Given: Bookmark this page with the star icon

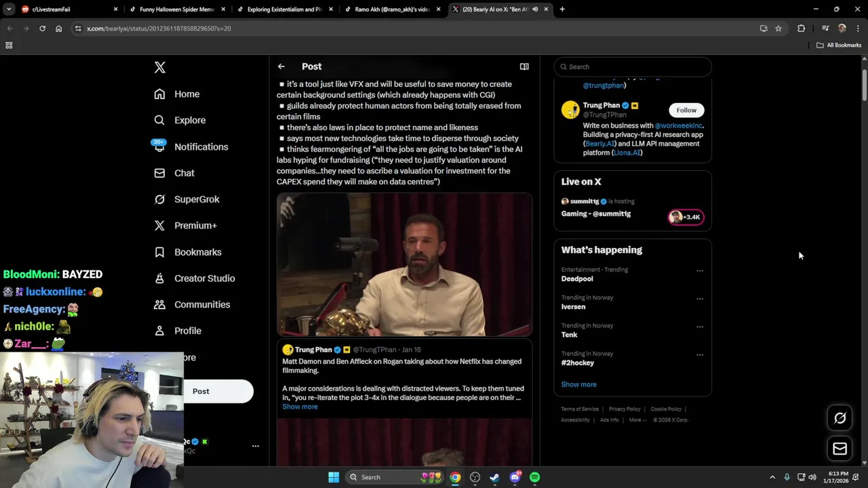Looking at the screenshot, I should click(778, 28).
